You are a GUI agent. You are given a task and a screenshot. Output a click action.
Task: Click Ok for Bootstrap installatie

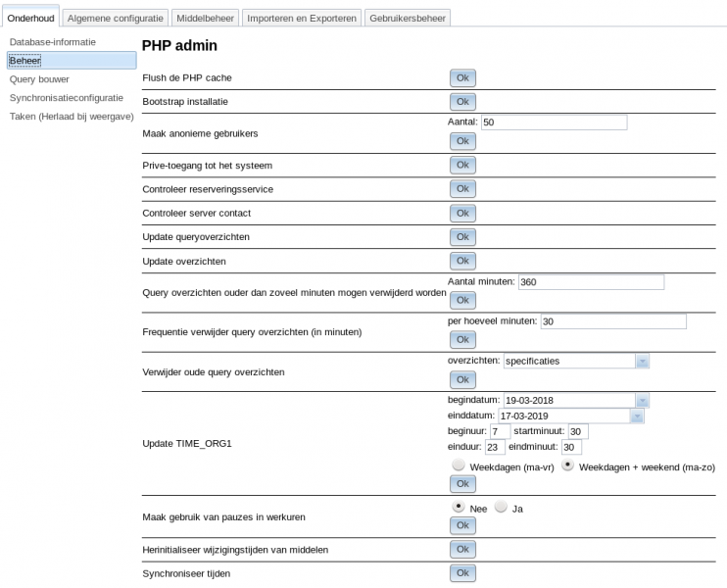point(462,102)
